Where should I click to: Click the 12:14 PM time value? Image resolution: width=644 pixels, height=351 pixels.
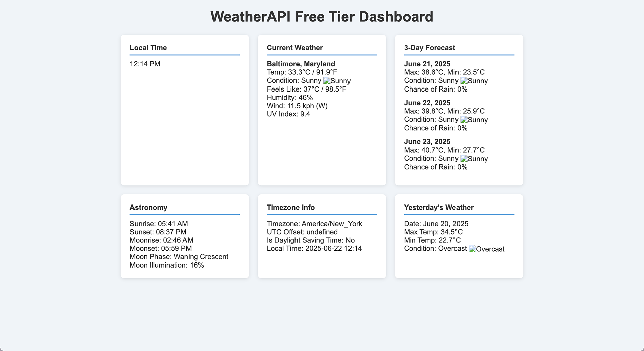145,64
